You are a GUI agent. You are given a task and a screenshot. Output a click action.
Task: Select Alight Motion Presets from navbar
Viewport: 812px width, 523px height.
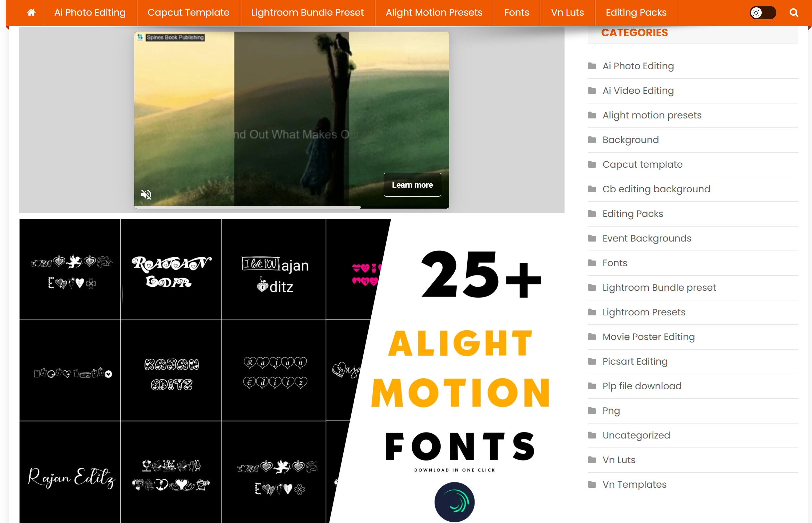point(434,13)
